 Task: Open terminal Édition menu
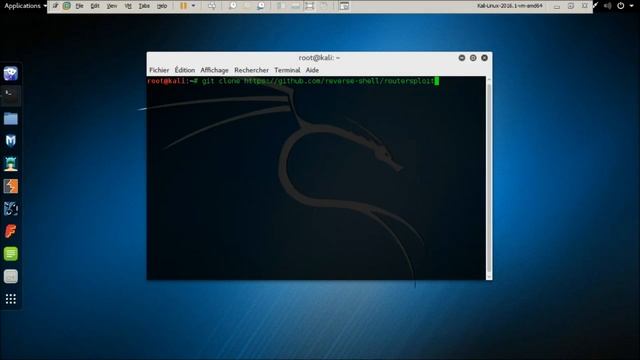click(x=184, y=70)
